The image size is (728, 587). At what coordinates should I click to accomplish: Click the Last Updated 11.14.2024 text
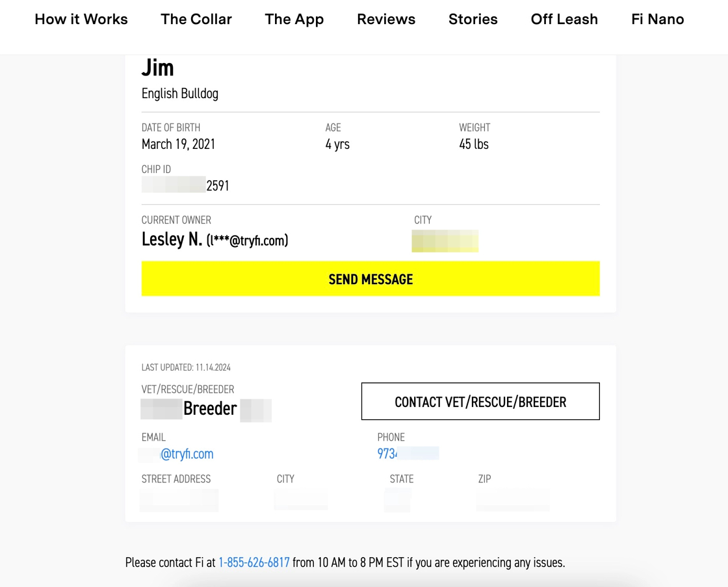(x=186, y=367)
